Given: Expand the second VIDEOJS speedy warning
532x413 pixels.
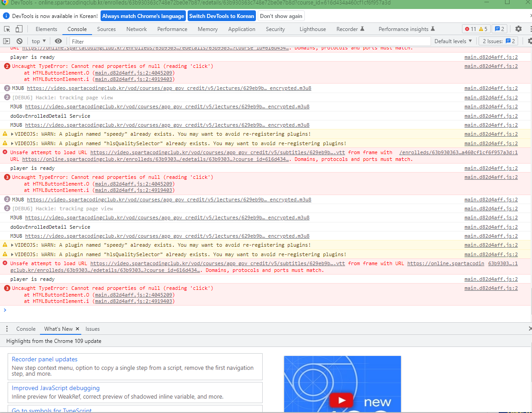Looking at the screenshot, I should (12, 245).
